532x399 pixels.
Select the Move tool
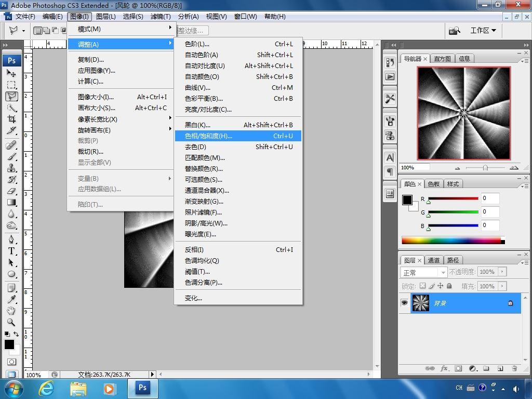coord(11,73)
